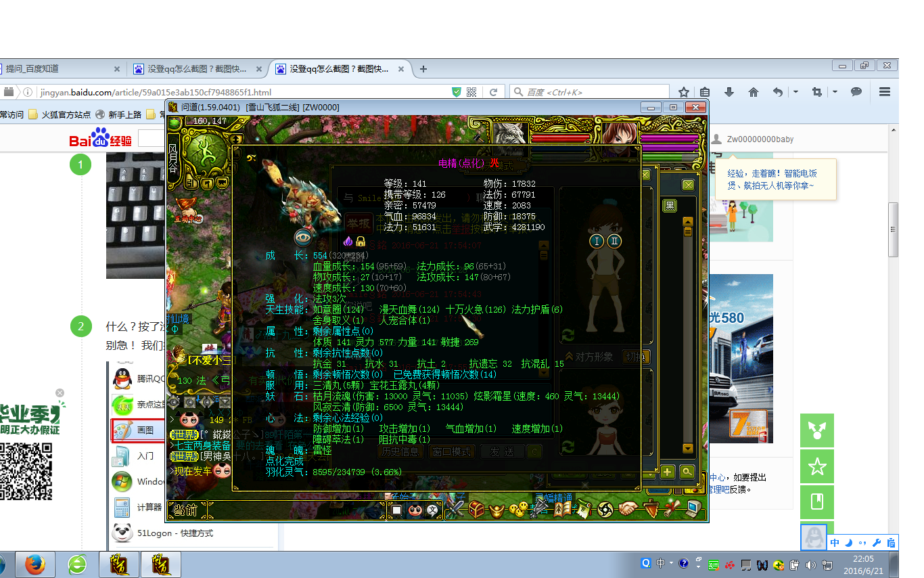Click the crossed swords icon in game toolbar
Screen dimensions: 924x578
click(455, 509)
